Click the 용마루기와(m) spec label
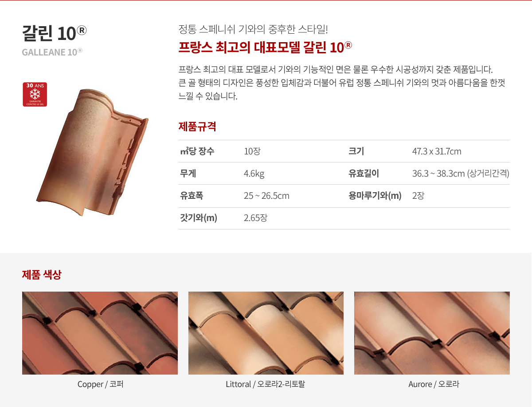This screenshot has width=532, height=407. 375,196
